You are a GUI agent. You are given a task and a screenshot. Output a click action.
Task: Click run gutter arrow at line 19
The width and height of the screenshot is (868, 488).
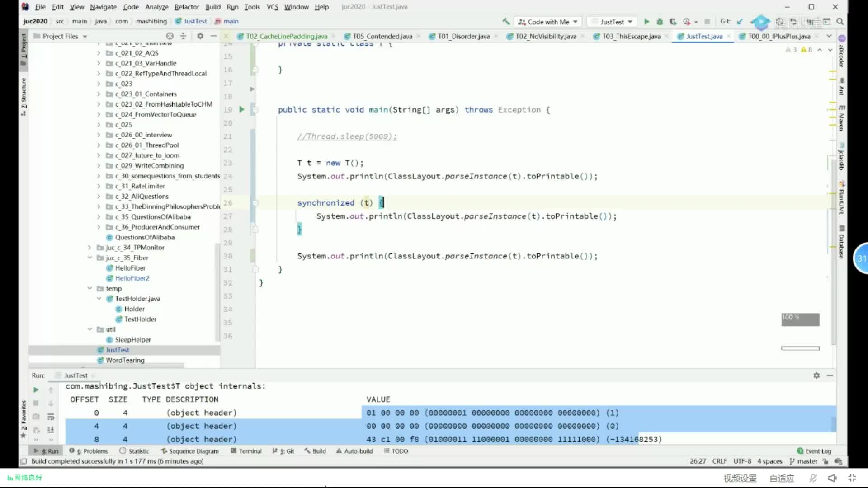(241, 109)
